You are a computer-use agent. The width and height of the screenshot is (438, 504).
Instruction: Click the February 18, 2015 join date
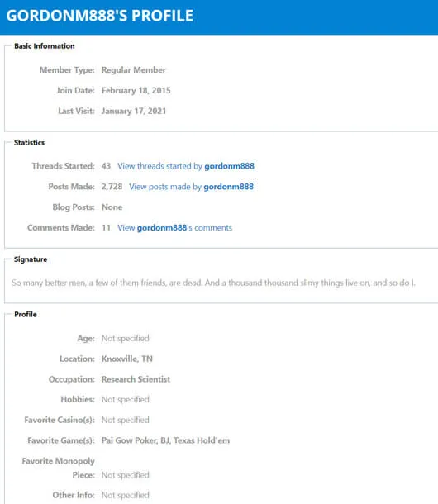click(x=136, y=91)
